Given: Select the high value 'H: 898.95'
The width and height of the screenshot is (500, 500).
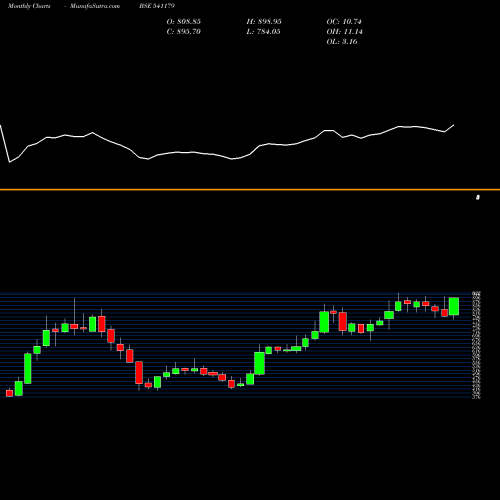Looking at the screenshot, I should [264, 22].
